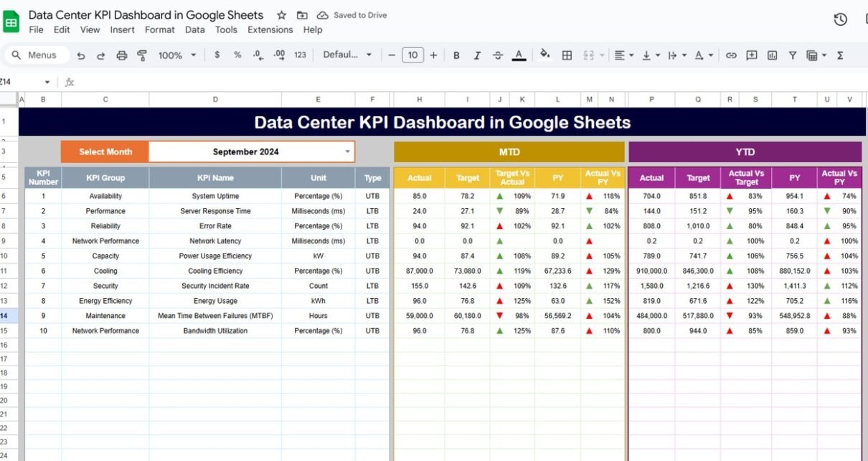Increase font size with plus button
The height and width of the screenshot is (461, 868).
[x=433, y=55]
